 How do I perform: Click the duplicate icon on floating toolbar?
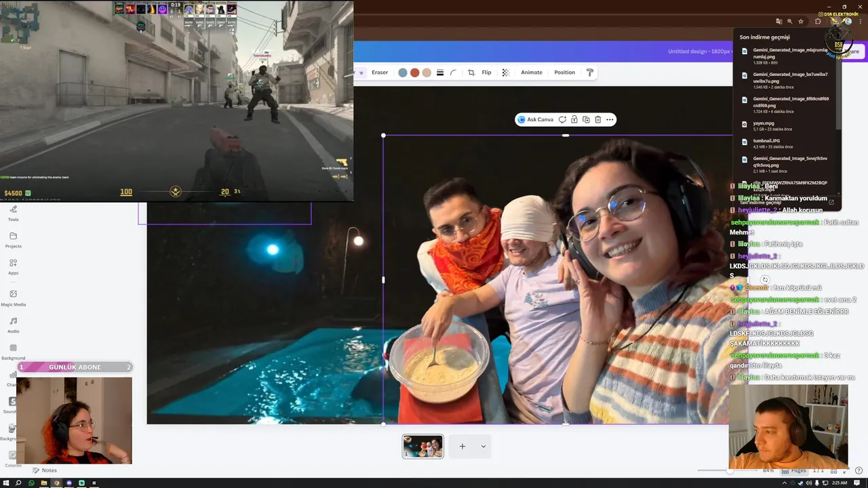coord(586,119)
